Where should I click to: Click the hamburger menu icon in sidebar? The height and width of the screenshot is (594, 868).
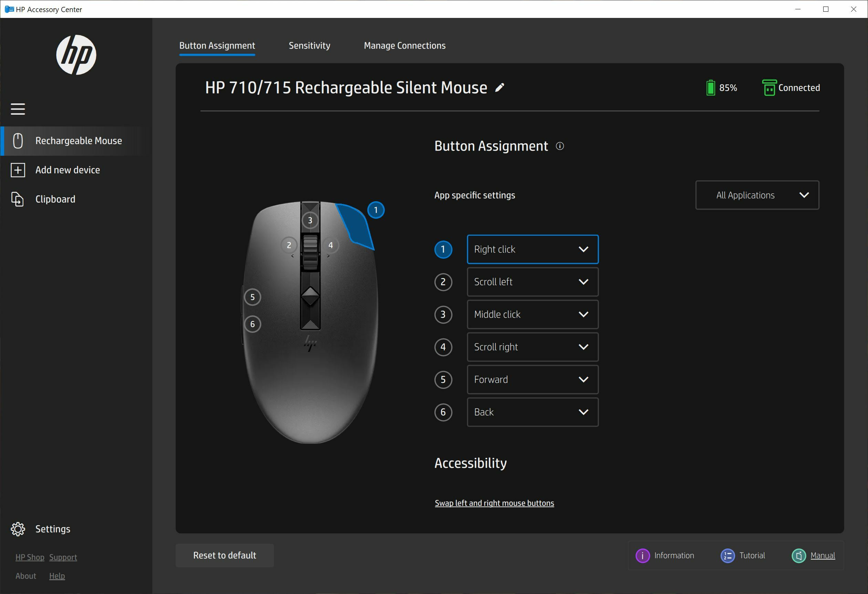pyautogui.click(x=18, y=109)
